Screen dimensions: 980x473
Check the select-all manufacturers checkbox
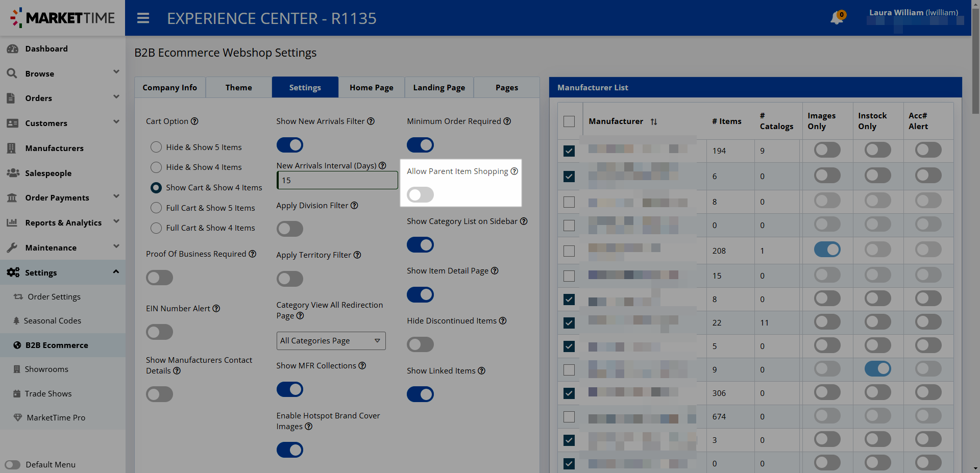tap(569, 121)
